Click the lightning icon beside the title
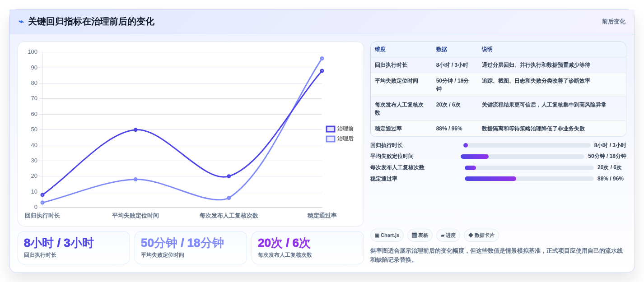This screenshot has width=644, height=282. [21, 22]
